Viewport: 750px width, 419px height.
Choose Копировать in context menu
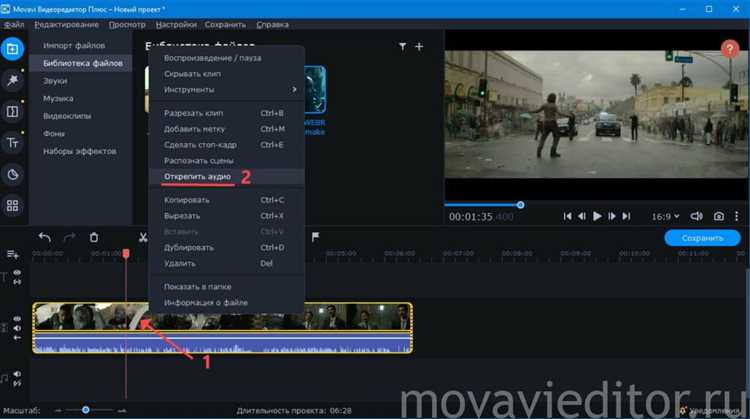[x=227, y=200]
